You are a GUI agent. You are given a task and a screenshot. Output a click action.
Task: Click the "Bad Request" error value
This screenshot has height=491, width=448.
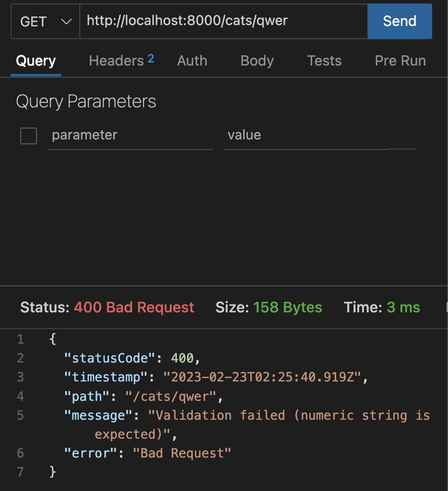[182, 453]
